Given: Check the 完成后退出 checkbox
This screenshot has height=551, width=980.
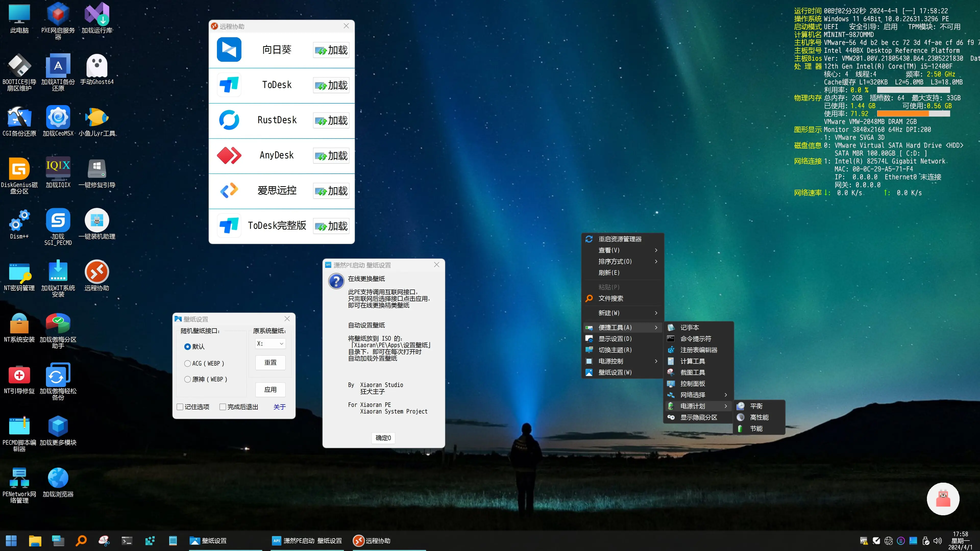Looking at the screenshot, I should 223,407.
